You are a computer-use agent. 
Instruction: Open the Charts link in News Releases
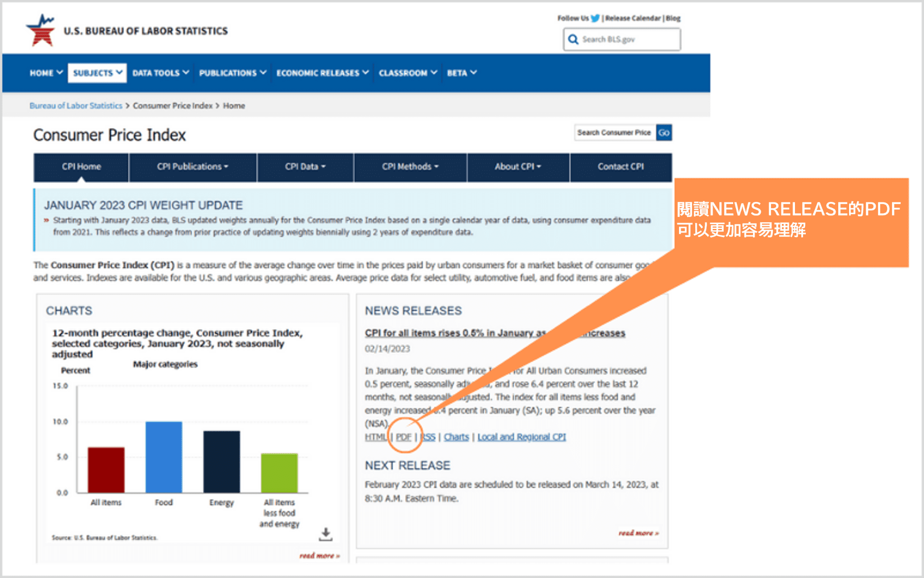(x=456, y=437)
